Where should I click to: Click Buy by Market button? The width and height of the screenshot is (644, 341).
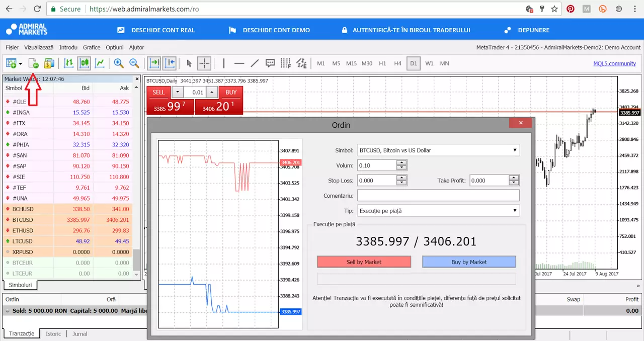point(469,262)
